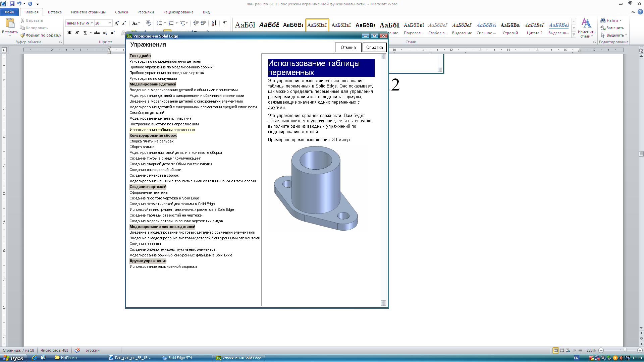The height and width of the screenshot is (362, 644).
Task: Open 'Использование расширенной закраски' exercise
Action: [163, 266]
